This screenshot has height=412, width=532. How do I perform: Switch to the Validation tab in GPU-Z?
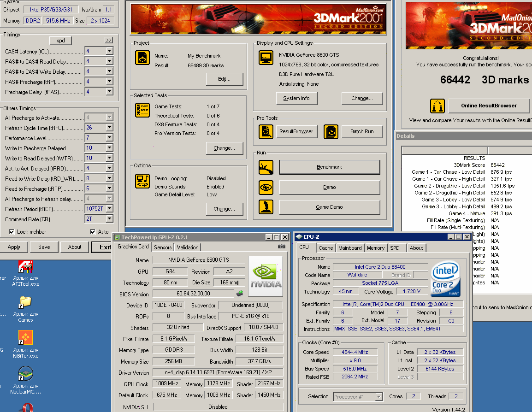pos(188,247)
